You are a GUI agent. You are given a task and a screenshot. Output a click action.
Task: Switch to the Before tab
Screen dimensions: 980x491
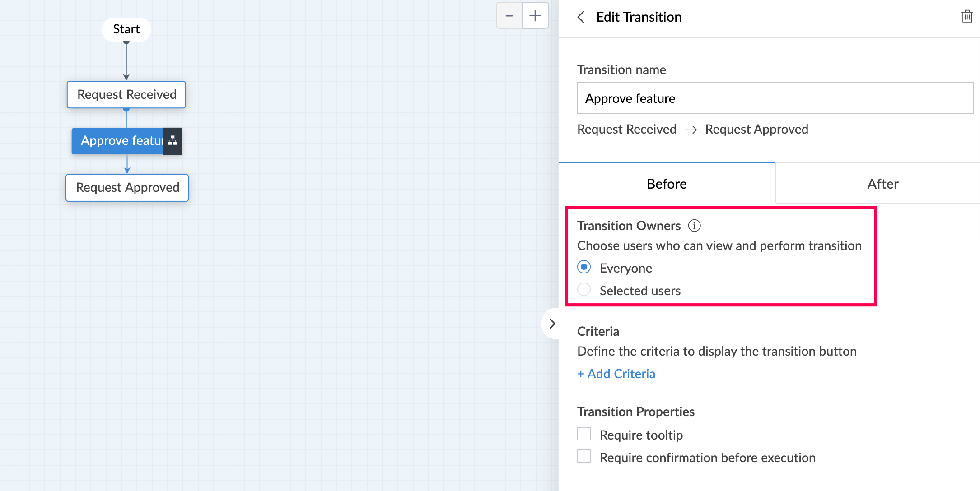pos(667,184)
